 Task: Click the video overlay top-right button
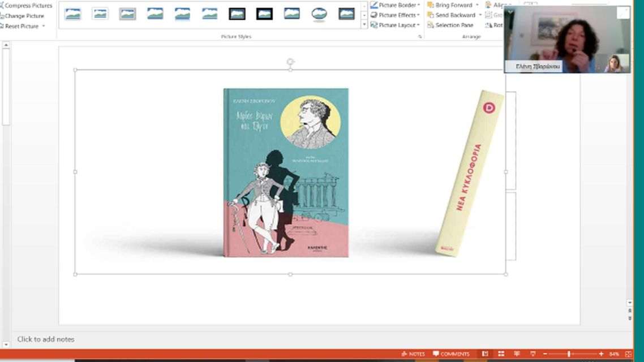point(623,13)
